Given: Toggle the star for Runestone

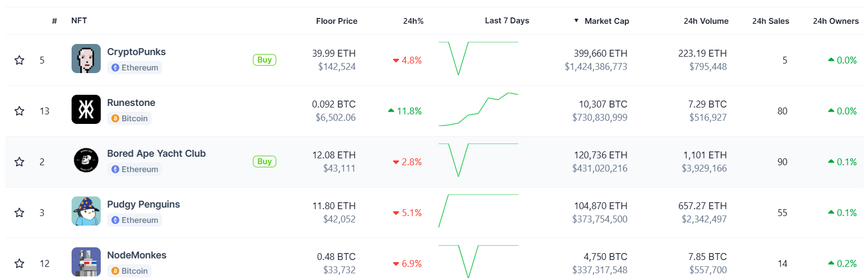Looking at the screenshot, I should (x=20, y=111).
